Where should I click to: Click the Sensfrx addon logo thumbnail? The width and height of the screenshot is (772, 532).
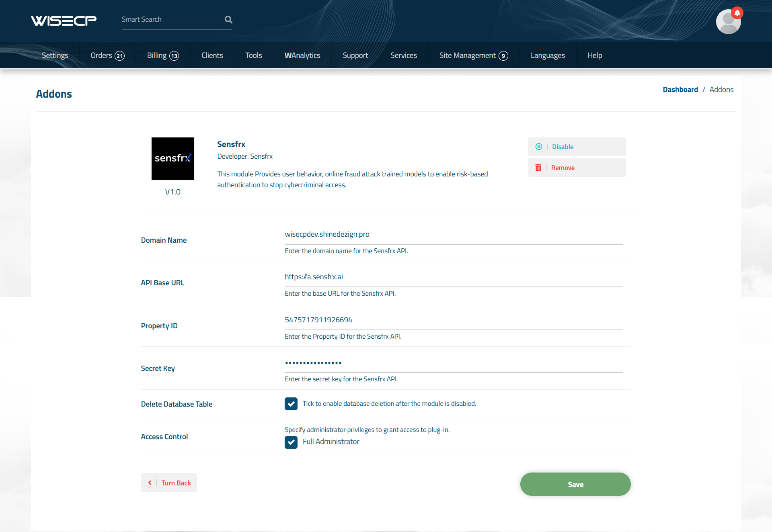[172, 159]
